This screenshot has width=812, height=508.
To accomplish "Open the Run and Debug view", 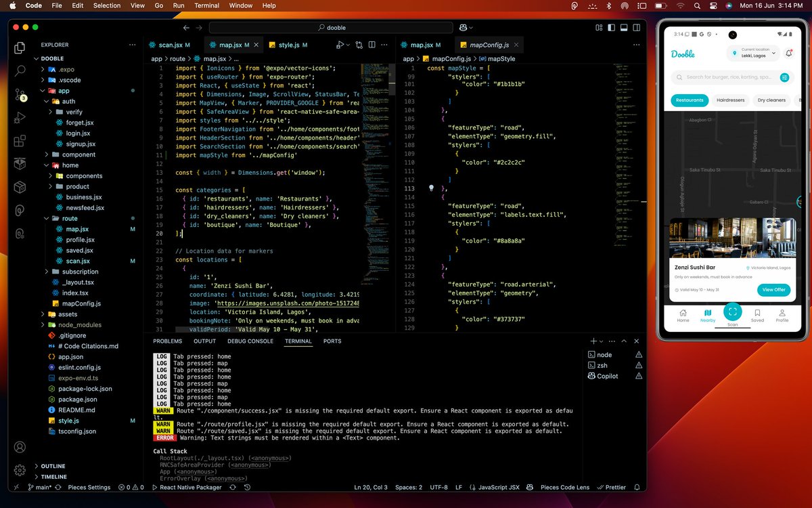I will coord(20,118).
